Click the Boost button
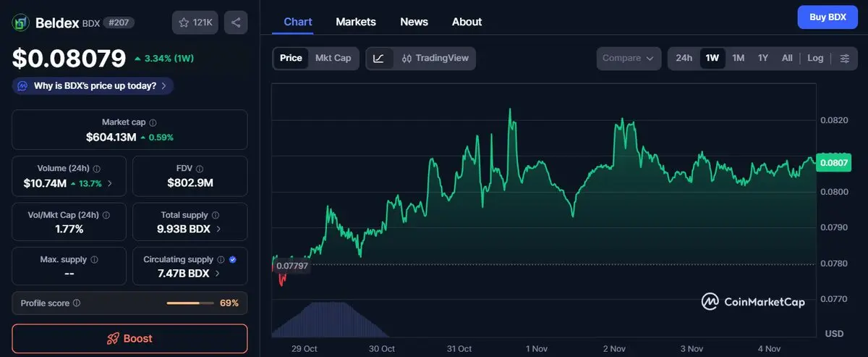This screenshot has width=868, height=357. pyautogui.click(x=129, y=338)
